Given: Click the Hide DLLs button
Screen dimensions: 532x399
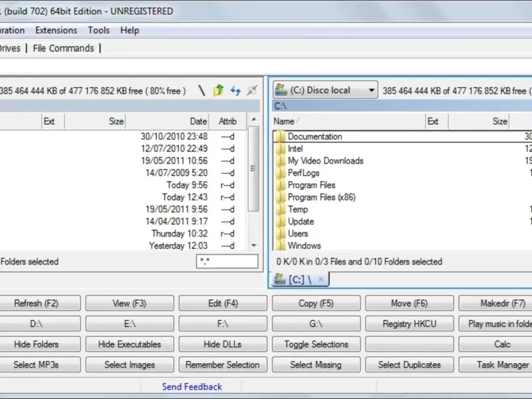Looking at the screenshot, I should 223,344.
